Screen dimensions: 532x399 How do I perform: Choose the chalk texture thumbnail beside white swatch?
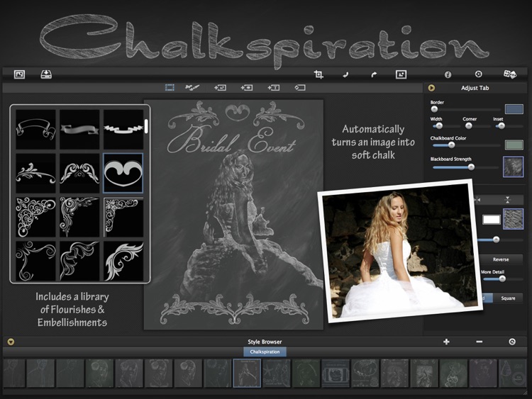(513, 219)
